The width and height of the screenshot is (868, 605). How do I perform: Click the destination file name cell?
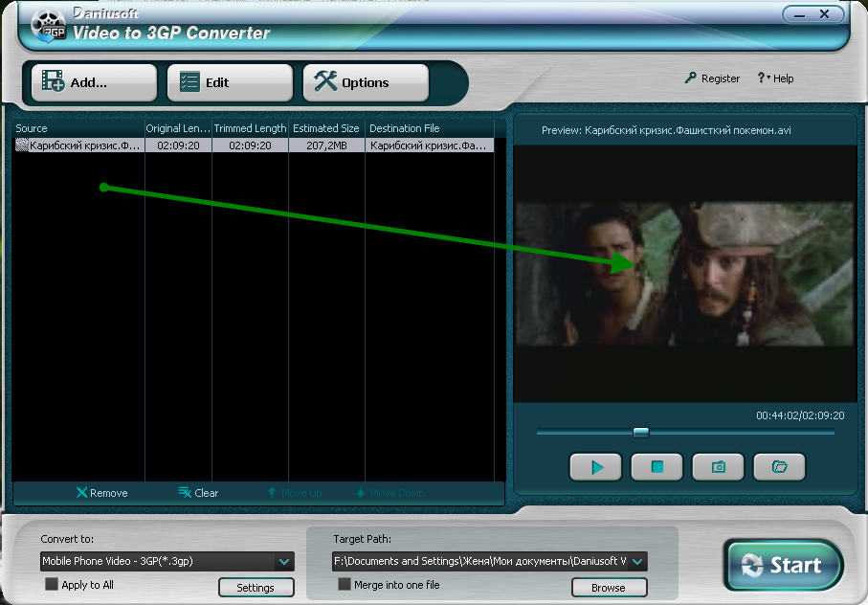tap(430, 146)
